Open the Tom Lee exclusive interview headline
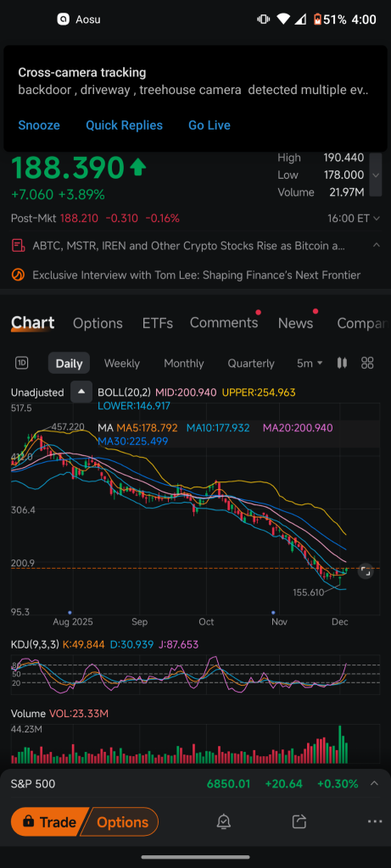Image resolution: width=391 pixels, height=868 pixels. pyautogui.click(x=197, y=275)
